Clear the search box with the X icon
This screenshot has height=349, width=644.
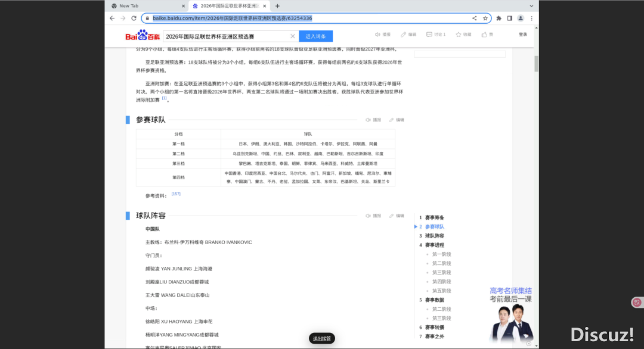(292, 36)
